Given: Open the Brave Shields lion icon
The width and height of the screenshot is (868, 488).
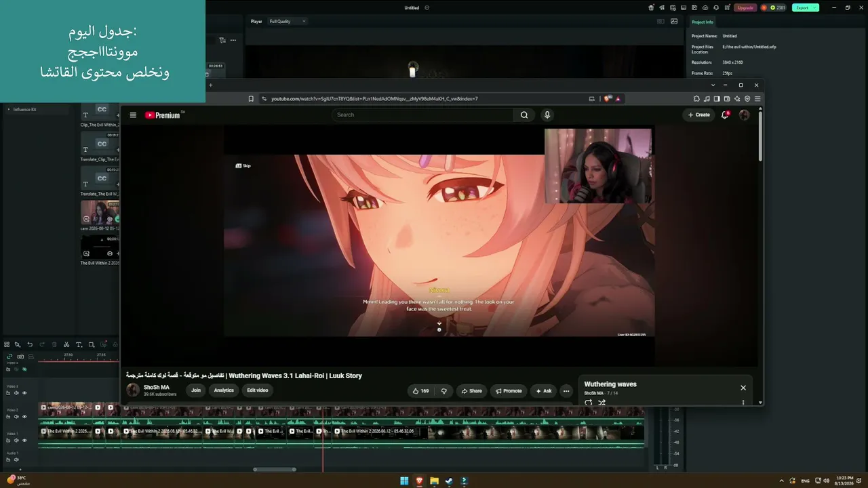Looking at the screenshot, I should pyautogui.click(x=607, y=99).
